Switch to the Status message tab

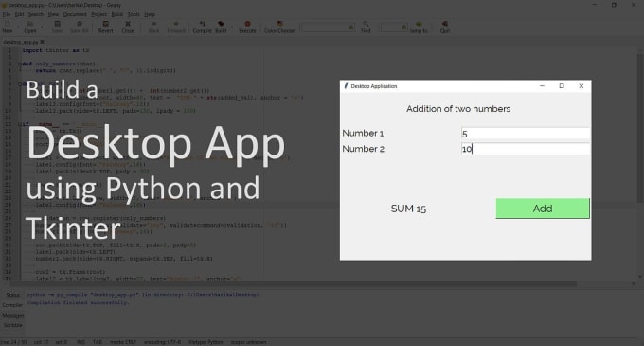12,295
